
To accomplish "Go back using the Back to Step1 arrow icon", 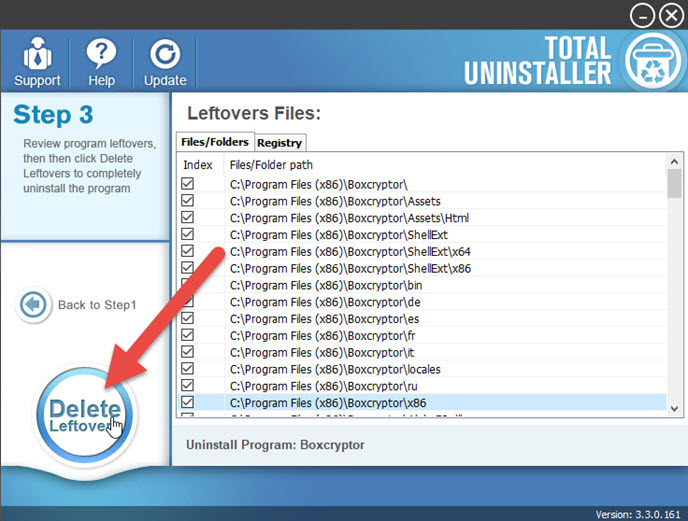I will (x=33, y=304).
